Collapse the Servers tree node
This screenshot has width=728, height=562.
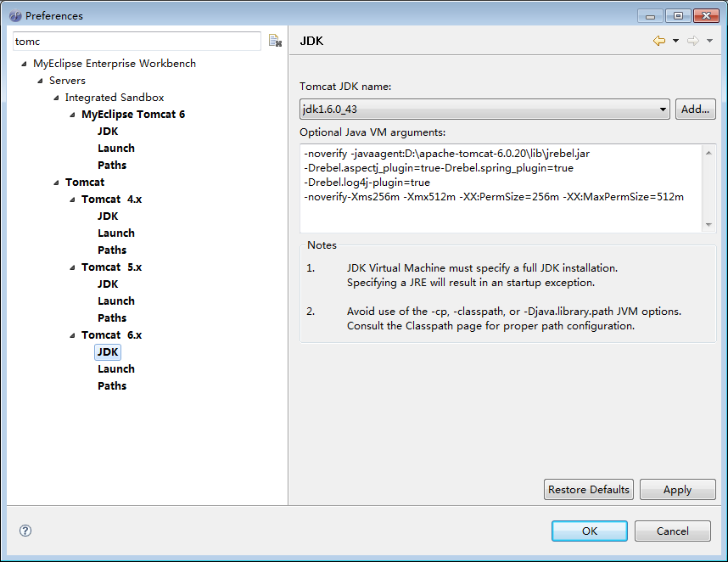(x=41, y=81)
